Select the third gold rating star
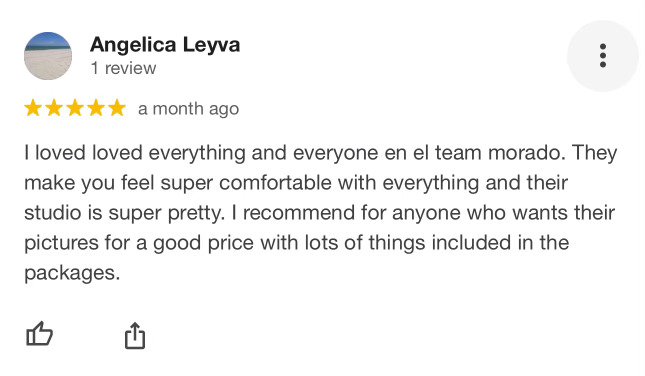 click(x=75, y=109)
